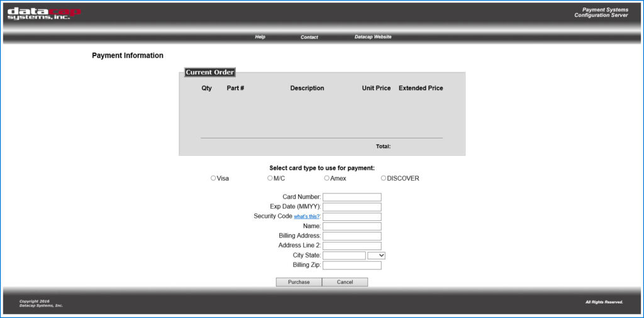Click the Extended Price column header
This screenshot has height=318, width=644.
[421, 88]
